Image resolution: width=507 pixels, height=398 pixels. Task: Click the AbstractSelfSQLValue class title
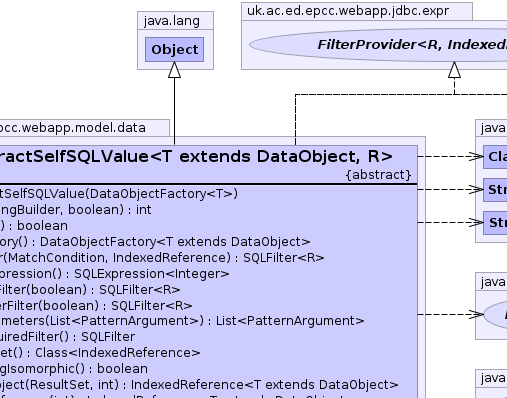tap(196, 156)
